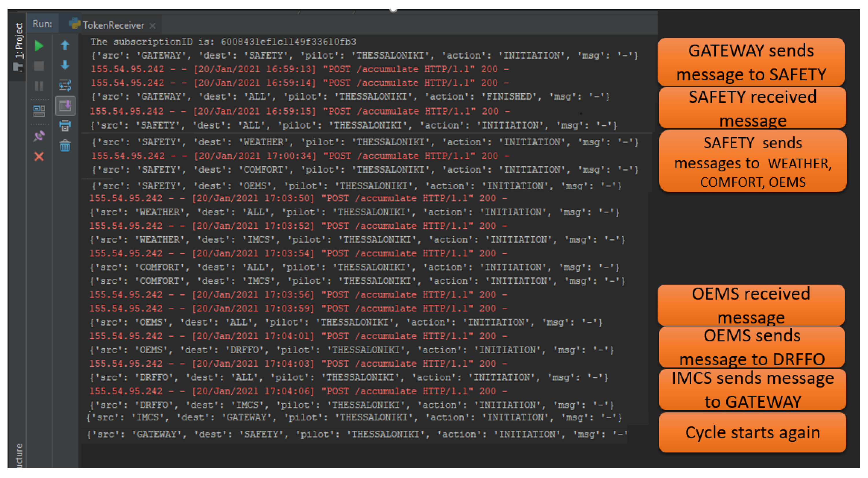Click the green Rerun play button
Viewport: 868px width, 478px height.
pyautogui.click(x=39, y=46)
